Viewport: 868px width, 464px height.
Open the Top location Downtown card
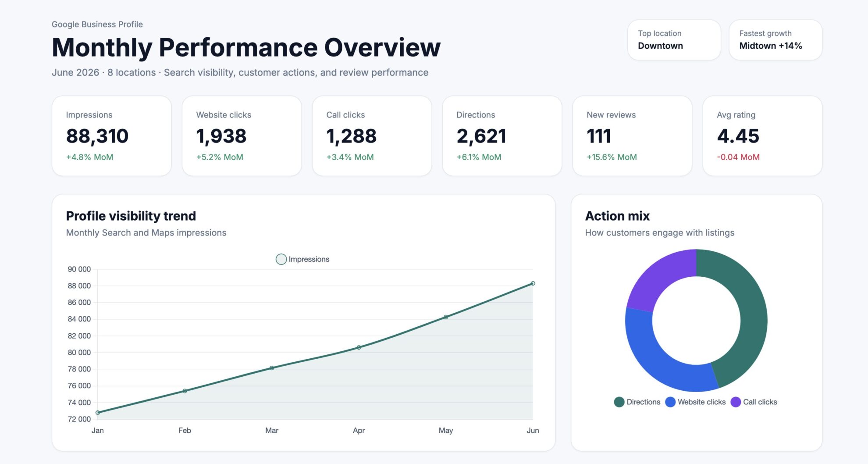[x=674, y=40]
